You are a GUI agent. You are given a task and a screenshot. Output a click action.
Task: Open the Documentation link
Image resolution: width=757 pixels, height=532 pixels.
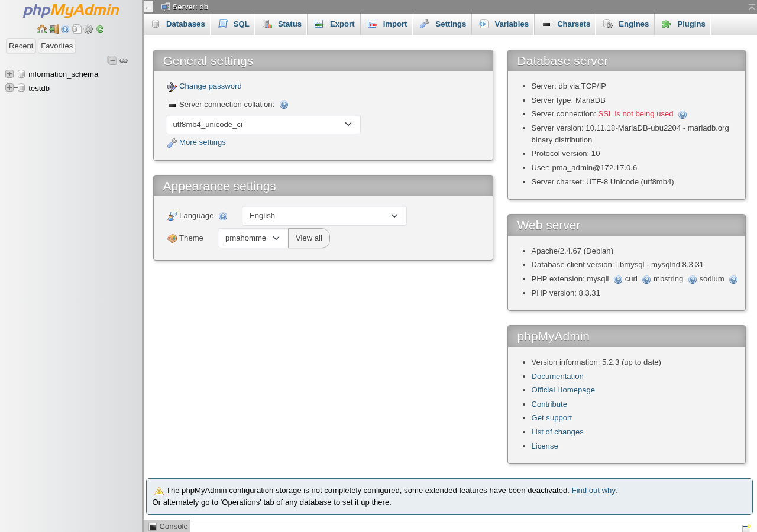pos(557,377)
